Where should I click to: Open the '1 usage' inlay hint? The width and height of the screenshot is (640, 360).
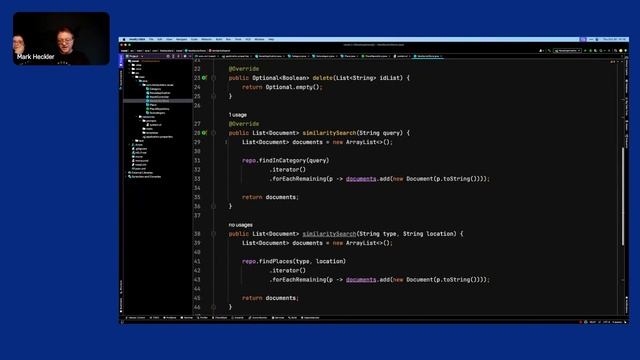tap(238, 115)
